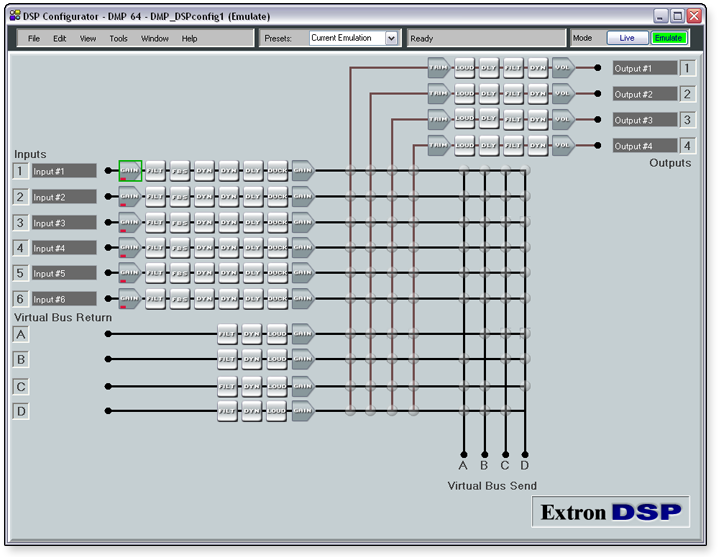Toggle mix point of Input #1 to Output #1
The height and width of the screenshot is (557, 720).
[350, 171]
